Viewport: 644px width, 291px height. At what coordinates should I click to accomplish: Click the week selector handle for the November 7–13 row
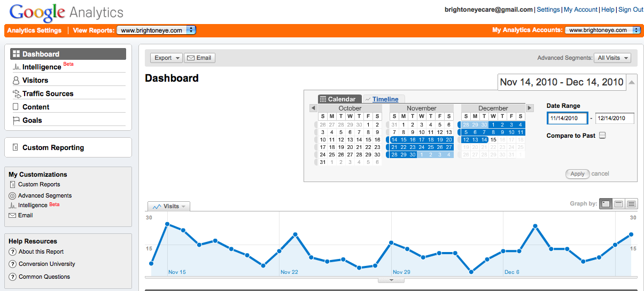click(x=387, y=132)
